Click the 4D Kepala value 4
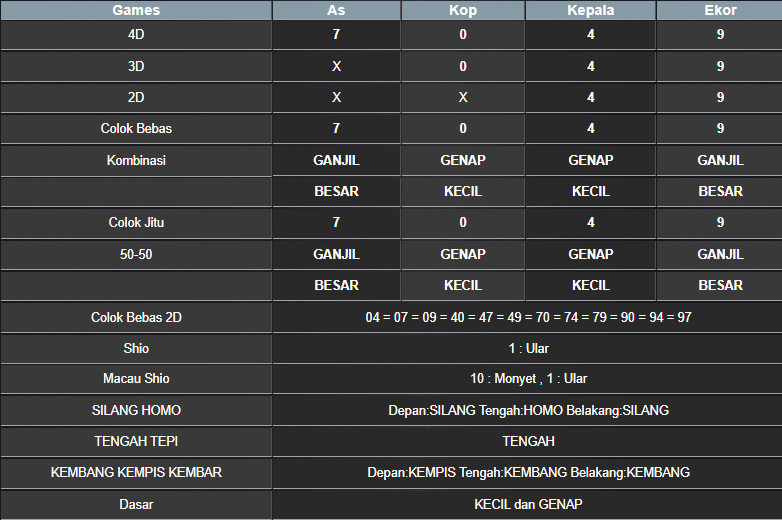 pos(590,34)
